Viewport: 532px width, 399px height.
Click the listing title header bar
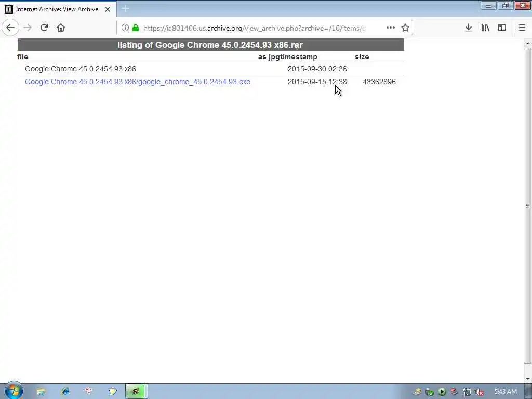coord(211,45)
